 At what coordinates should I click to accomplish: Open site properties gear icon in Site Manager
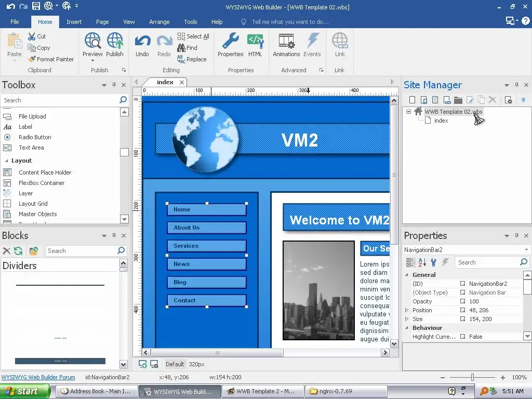tap(508, 100)
